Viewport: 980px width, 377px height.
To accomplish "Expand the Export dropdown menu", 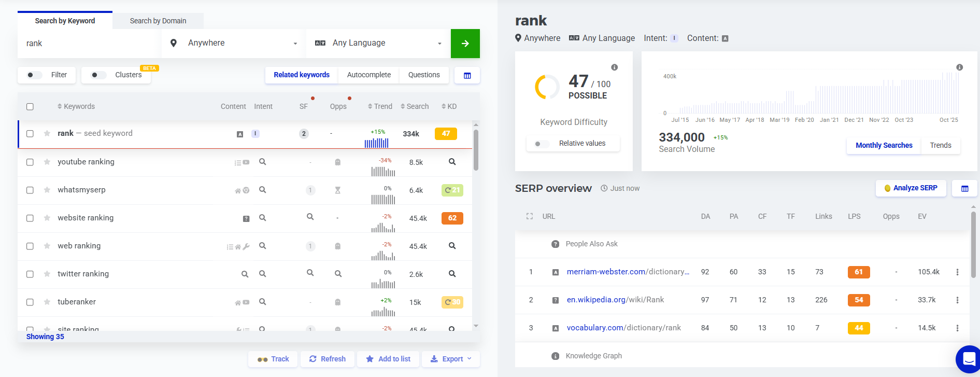I will click(451, 359).
